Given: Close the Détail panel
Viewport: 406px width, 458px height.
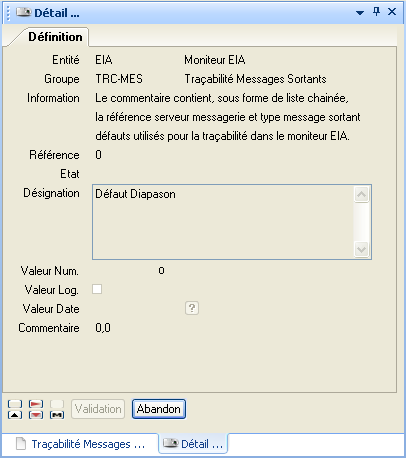Looking at the screenshot, I should (x=392, y=12).
